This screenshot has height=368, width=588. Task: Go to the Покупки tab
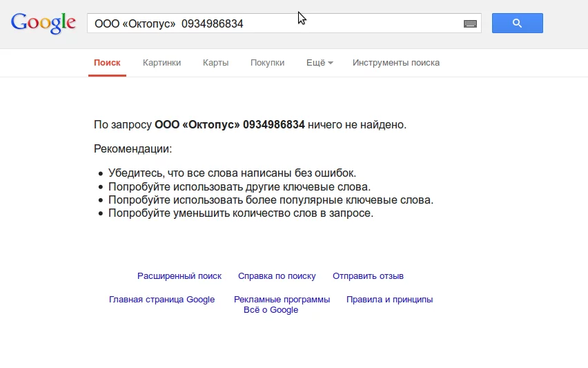click(x=267, y=63)
